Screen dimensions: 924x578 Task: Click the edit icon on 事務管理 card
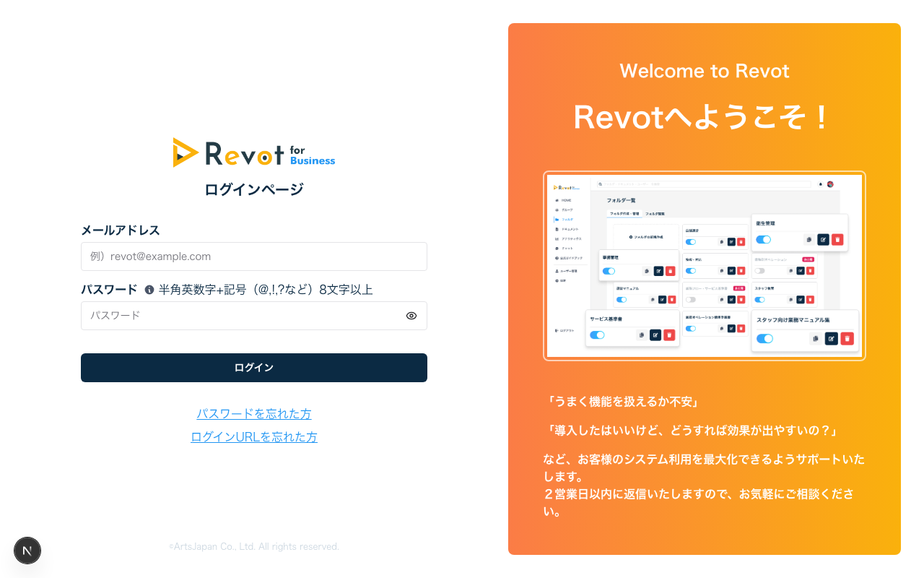pyautogui.click(x=658, y=271)
